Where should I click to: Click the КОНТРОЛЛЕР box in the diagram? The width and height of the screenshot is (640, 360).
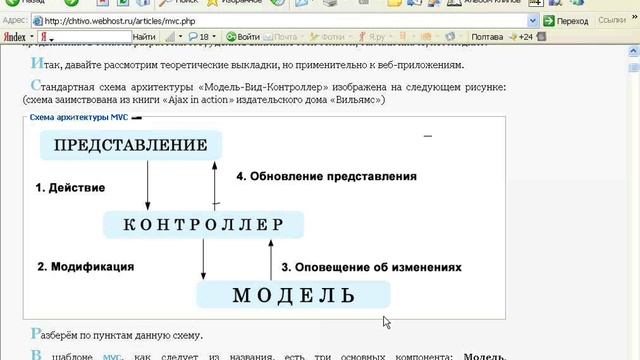point(203,224)
